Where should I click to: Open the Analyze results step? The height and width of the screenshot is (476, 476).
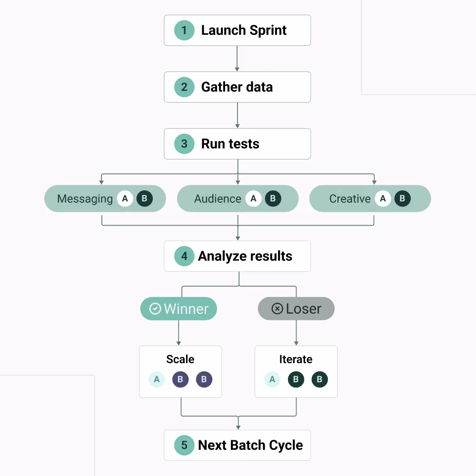click(238, 256)
